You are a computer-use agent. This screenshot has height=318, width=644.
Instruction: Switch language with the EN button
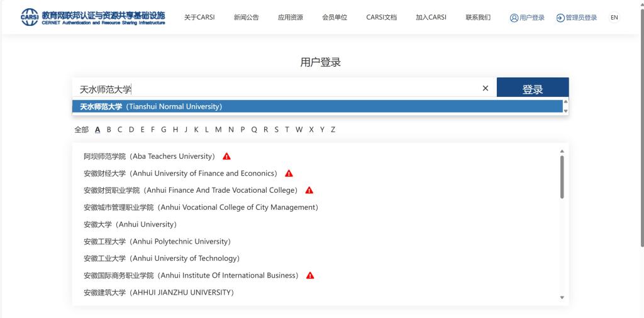click(614, 18)
